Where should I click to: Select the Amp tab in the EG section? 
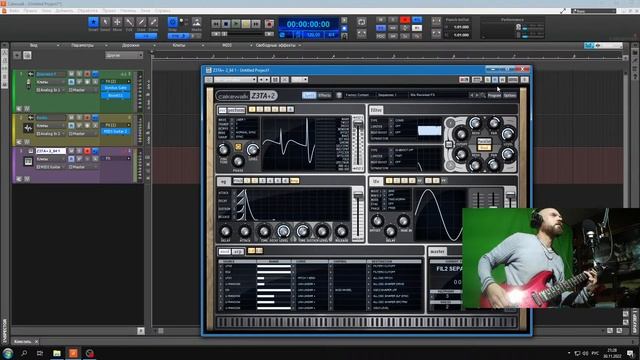click(294, 180)
